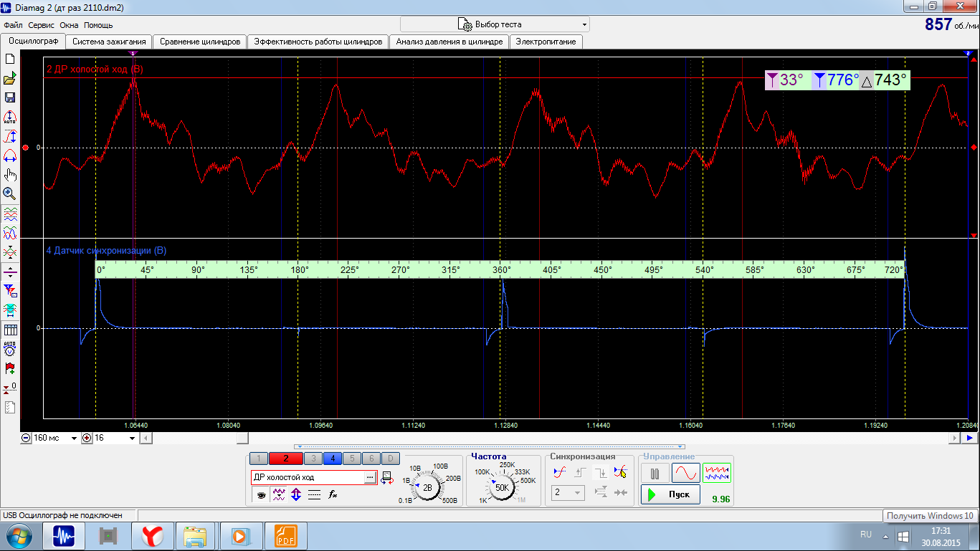
Task: Zoom out timeline with minus magnifier icon
Action: [27, 439]
